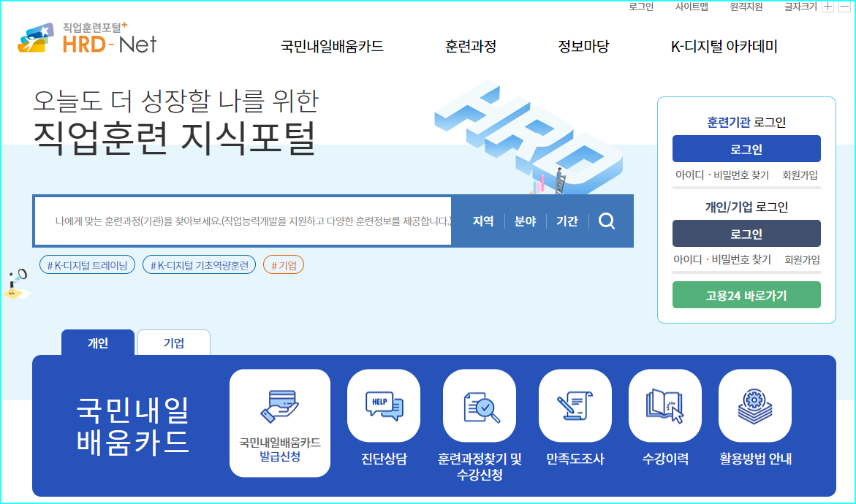Viewport: 856px width, 504px height.
Task: Click the 훈련기관 로그인 blue button
Action: pyautogui.click(x=746, y=149)
